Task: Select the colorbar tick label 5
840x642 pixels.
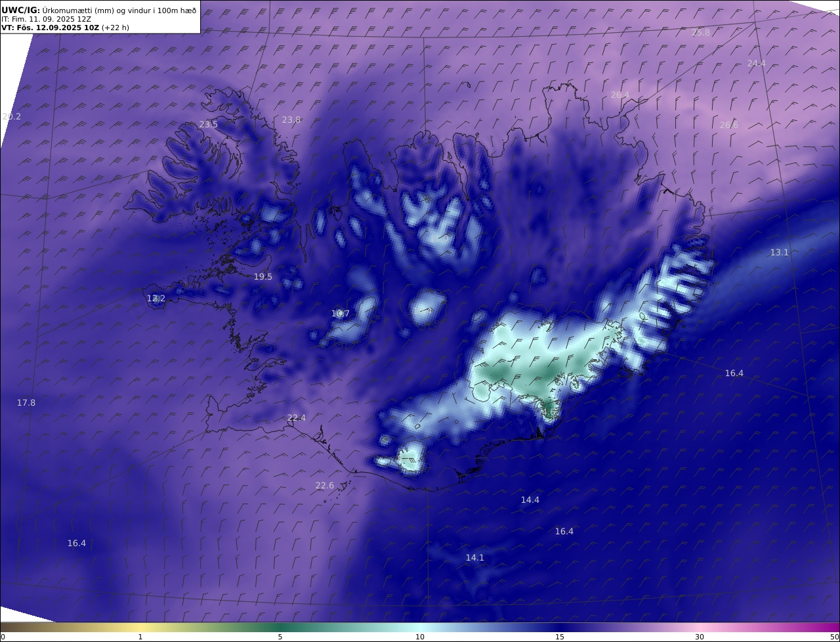Action: [280, 637]
